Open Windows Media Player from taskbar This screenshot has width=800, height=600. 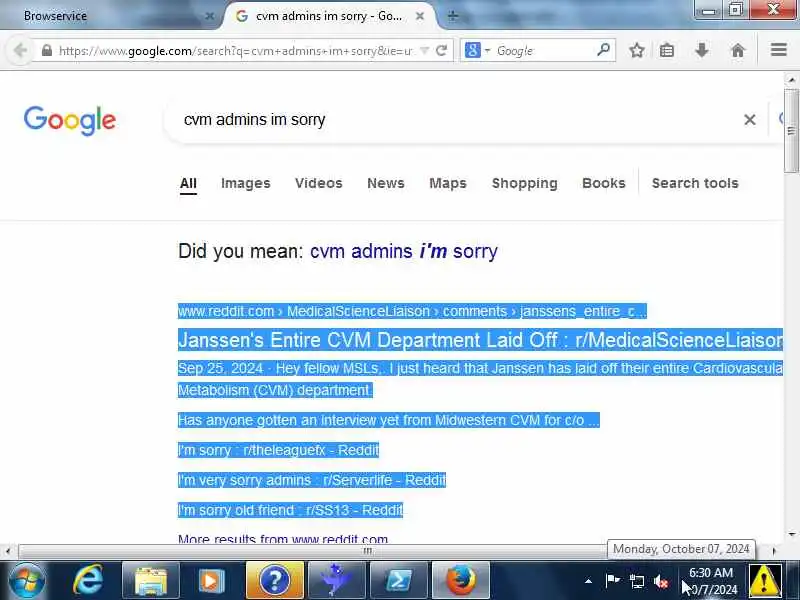click(212, 581)
